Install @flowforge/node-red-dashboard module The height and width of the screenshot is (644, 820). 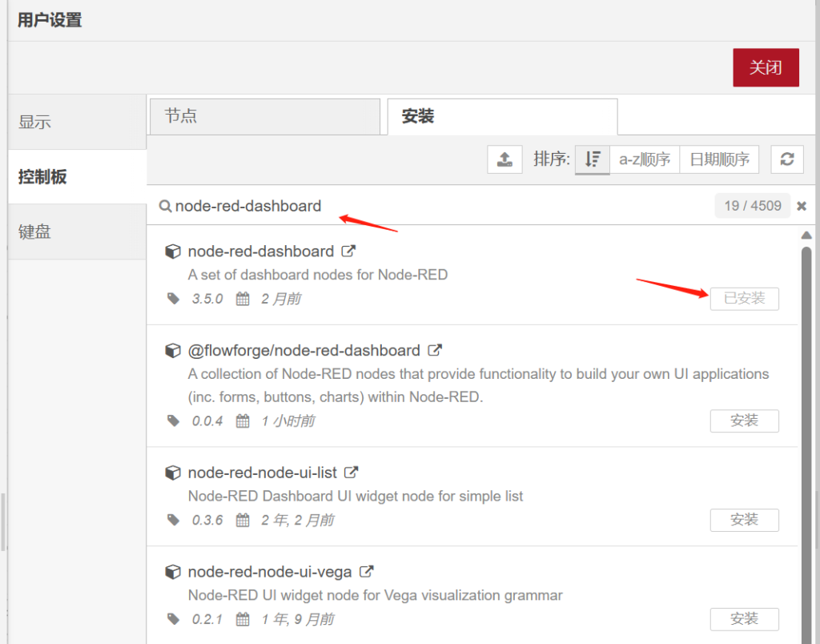744,421
